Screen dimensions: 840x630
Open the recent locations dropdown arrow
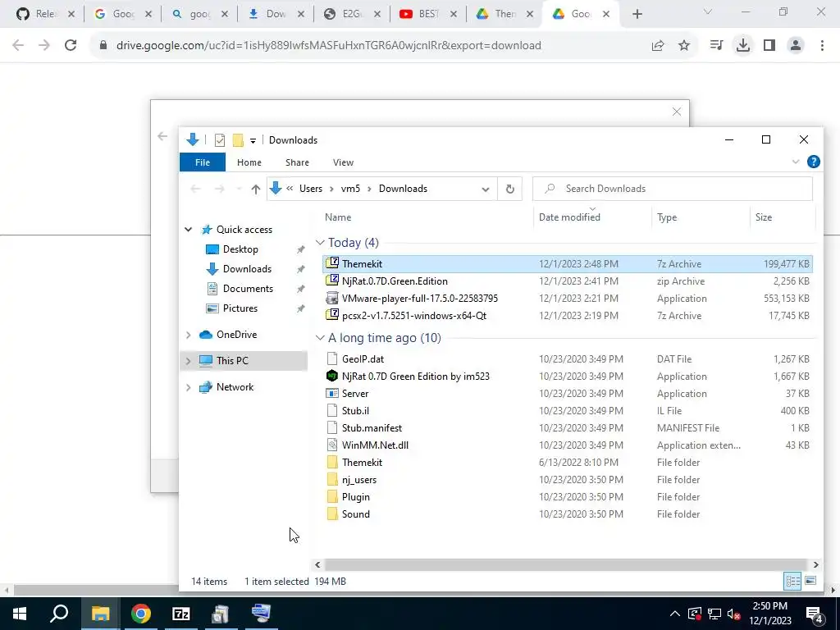pos(239,189)
